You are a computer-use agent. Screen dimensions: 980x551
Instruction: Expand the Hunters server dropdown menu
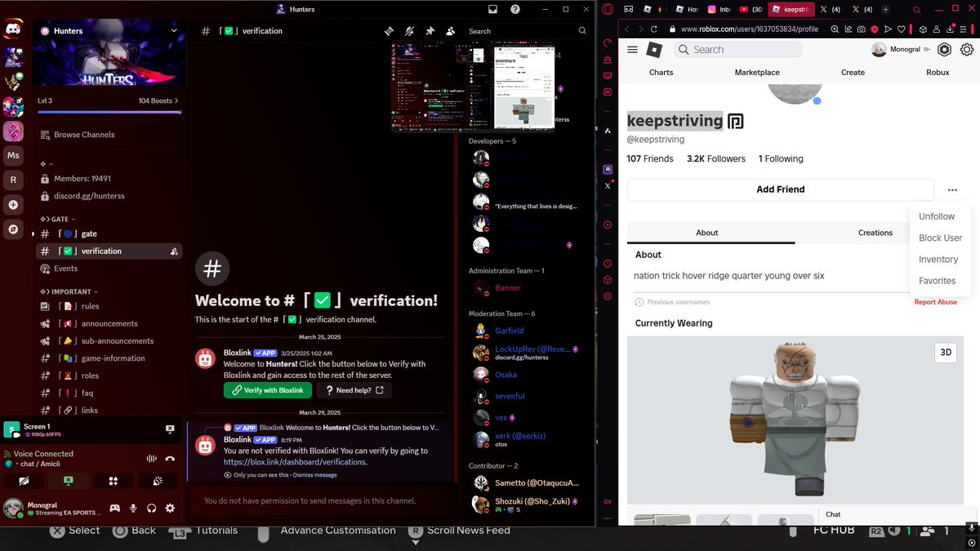point(174,30)
